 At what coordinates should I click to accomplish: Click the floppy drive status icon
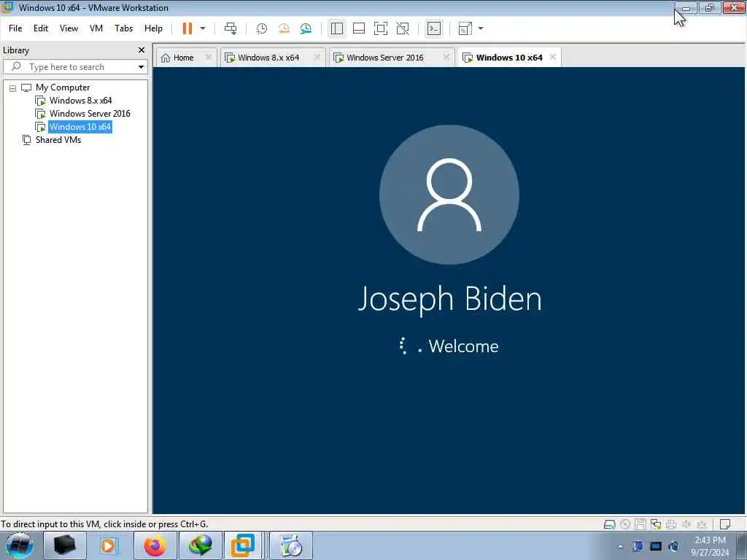pos(640,524)
